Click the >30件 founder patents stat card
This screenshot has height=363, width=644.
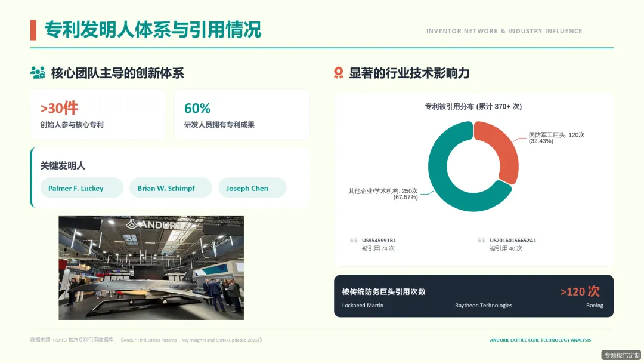click(98, 114)
